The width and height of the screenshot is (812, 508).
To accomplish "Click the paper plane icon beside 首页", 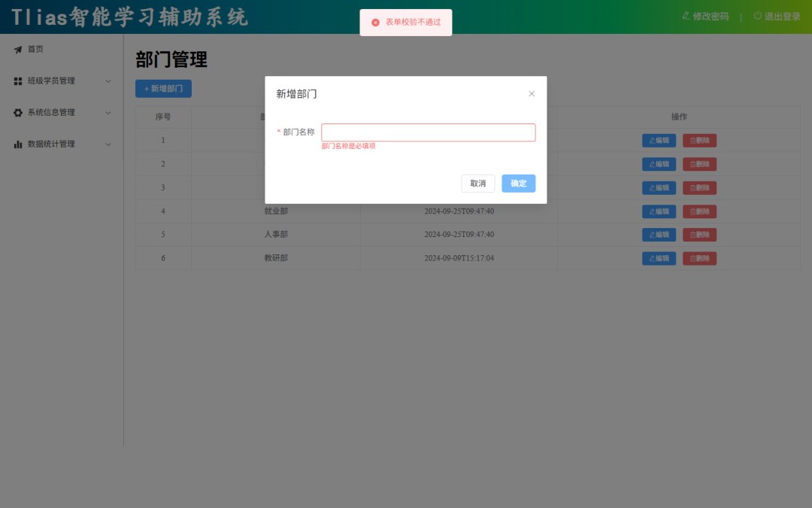I will click(17, 50).
